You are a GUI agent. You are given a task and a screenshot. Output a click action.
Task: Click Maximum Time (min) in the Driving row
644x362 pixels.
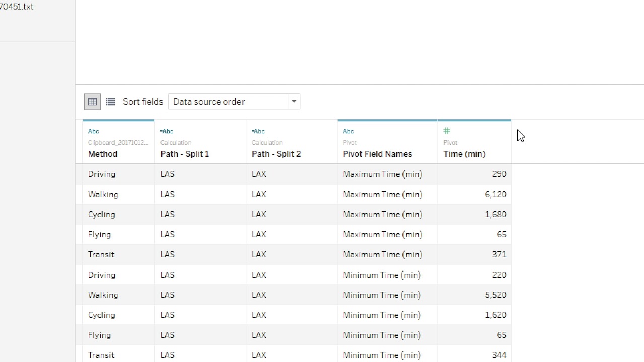pos(382,174)
